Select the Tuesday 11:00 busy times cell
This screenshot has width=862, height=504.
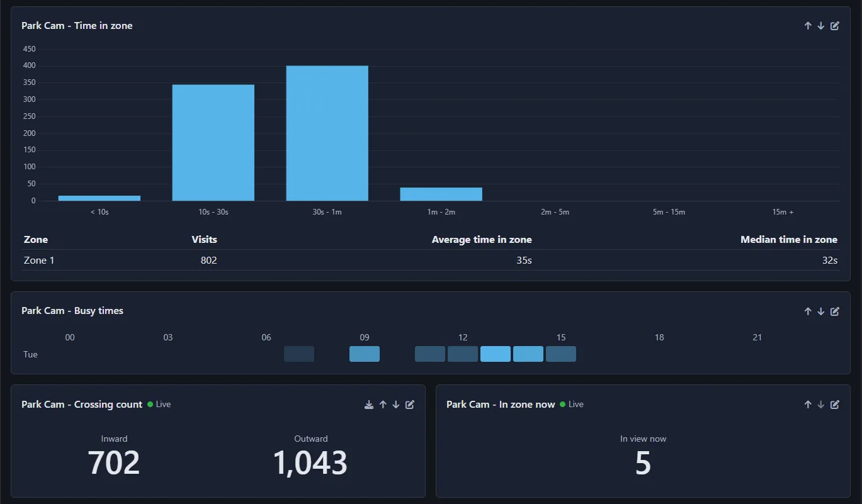430,354
